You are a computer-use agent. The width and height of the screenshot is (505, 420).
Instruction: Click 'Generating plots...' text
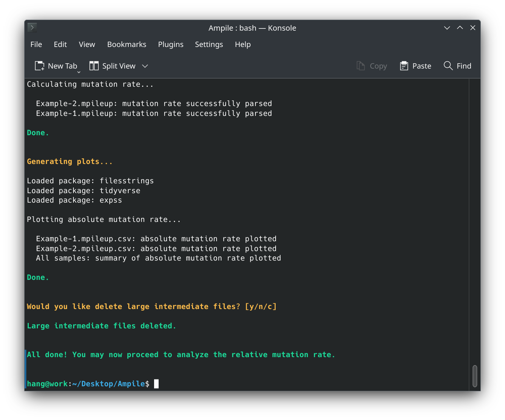coord(70,161)
